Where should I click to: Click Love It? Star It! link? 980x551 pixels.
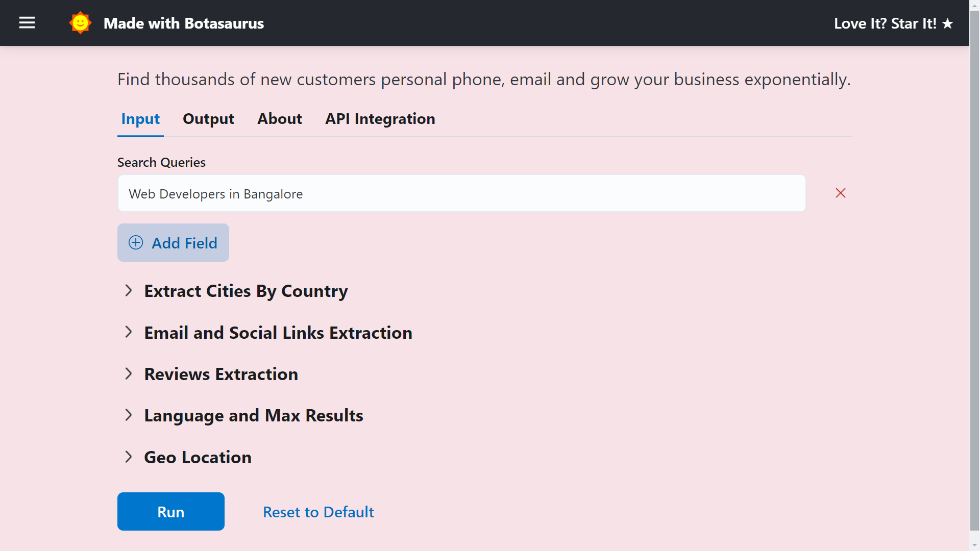[x=894, y=23]
